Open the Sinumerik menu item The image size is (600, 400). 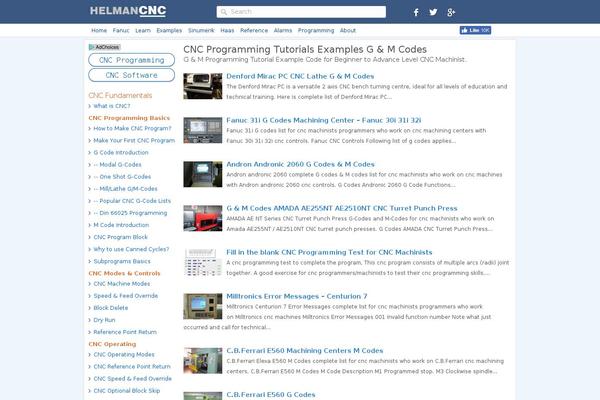[201, 30]
